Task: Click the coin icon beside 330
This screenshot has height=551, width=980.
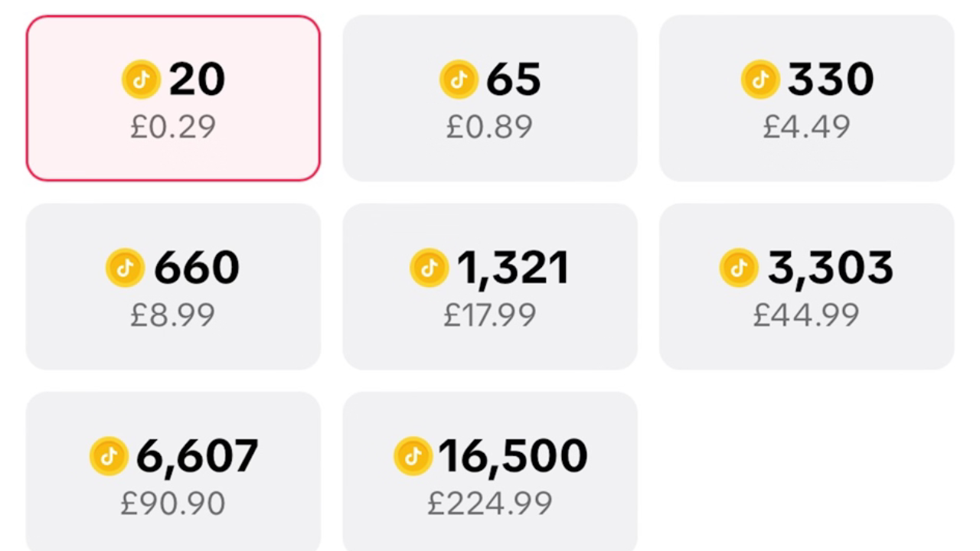Action: pos(760,80)
